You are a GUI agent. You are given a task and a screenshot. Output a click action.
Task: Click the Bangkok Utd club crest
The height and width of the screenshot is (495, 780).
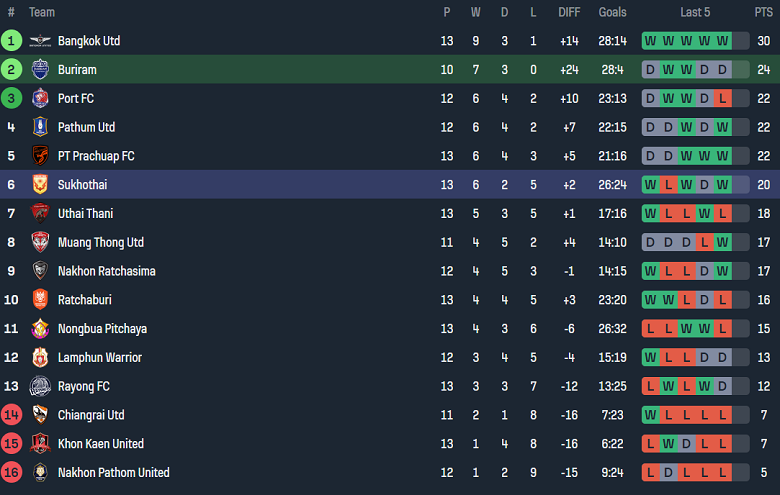point(40,41)
